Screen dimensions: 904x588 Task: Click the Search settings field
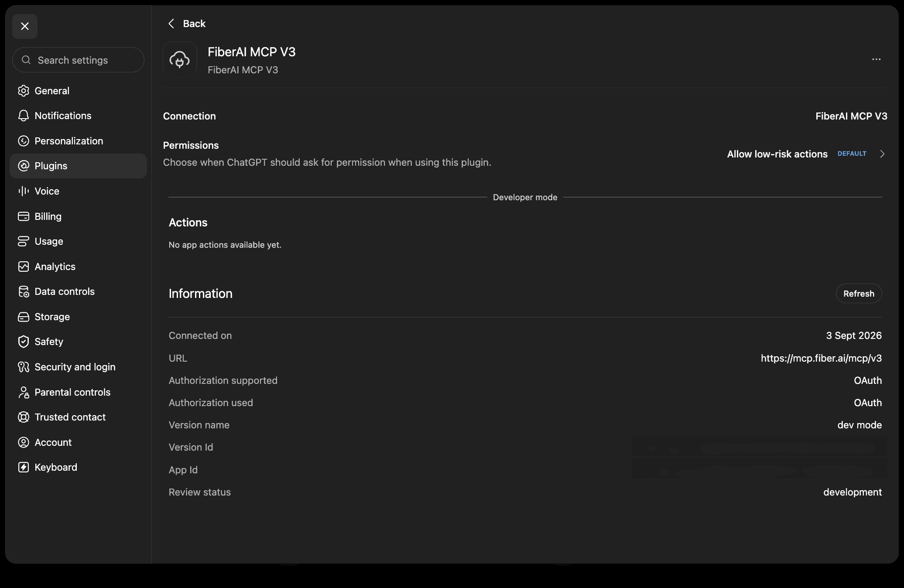(x=78, y=60)
